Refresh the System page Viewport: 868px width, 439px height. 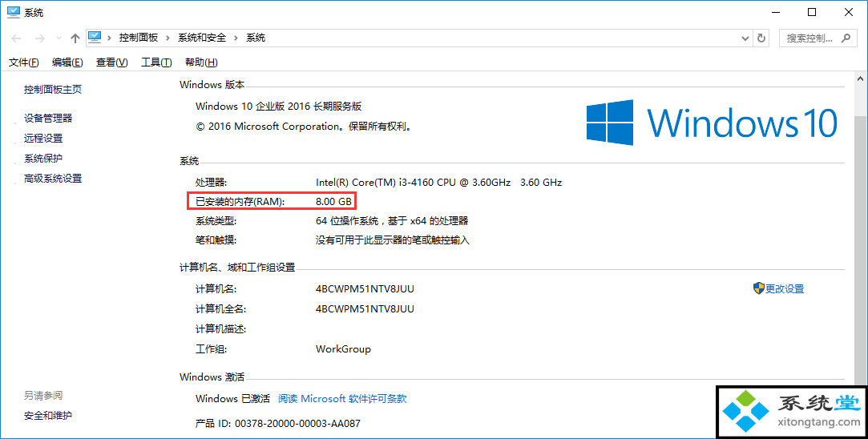click(x=761, y=38)
